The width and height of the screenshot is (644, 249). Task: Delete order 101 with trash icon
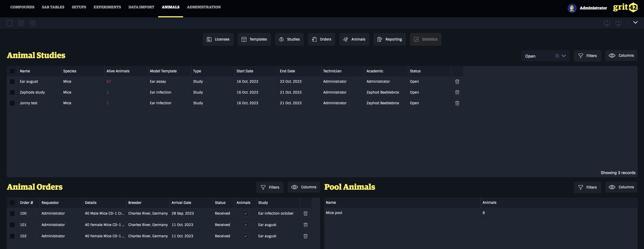click(x=305, y=225)
